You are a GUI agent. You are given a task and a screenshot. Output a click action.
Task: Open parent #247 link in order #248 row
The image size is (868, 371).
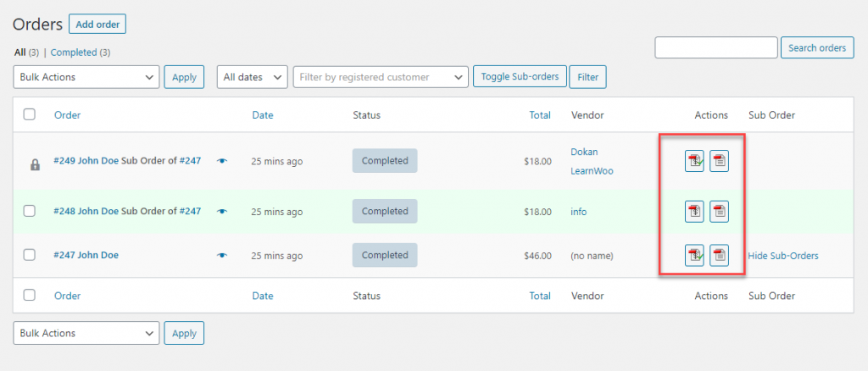click(x=190, y=211)
